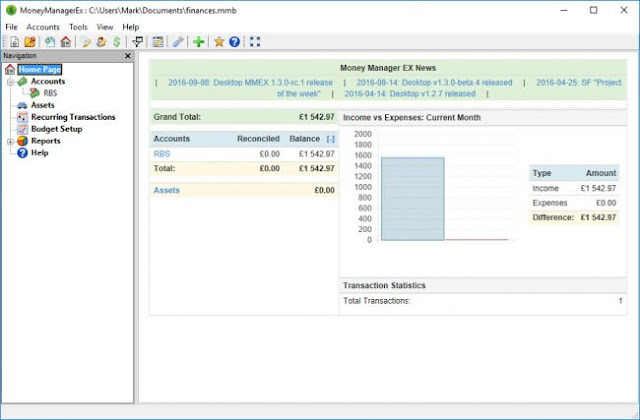
Task: Open the Tools menu
Action: 78,27
